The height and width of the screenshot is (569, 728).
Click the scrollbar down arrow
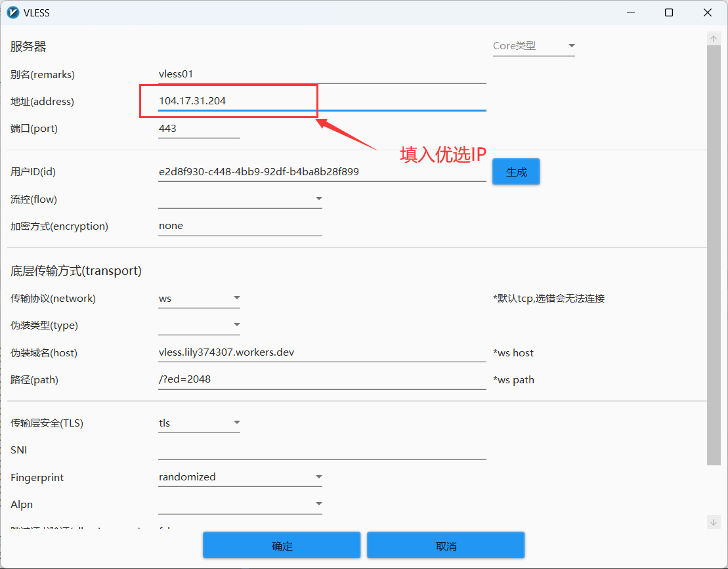714,522
